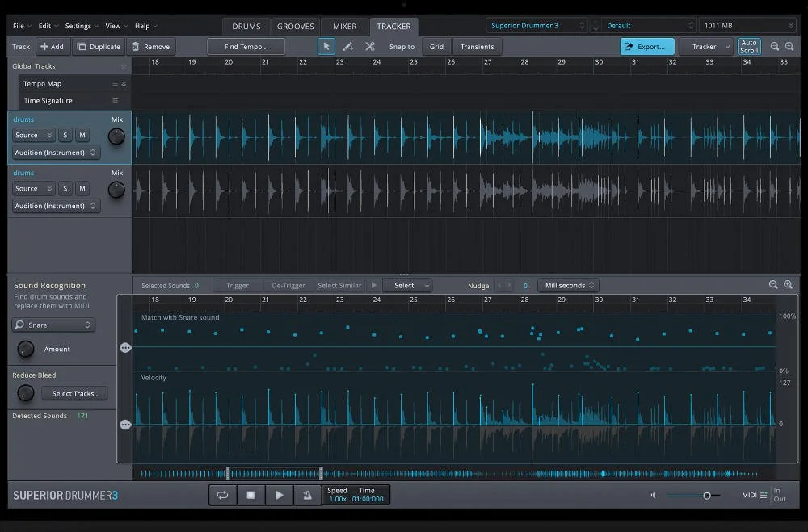This screenshot has height=532, width=808.
Task: Zoom out the top track view
Action: tap(775, 46)
